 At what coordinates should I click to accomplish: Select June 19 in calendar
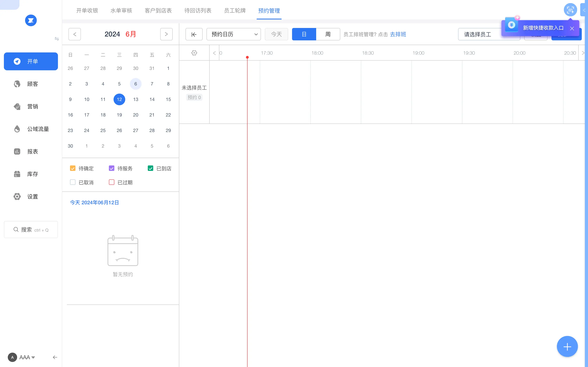pos(119,115)
